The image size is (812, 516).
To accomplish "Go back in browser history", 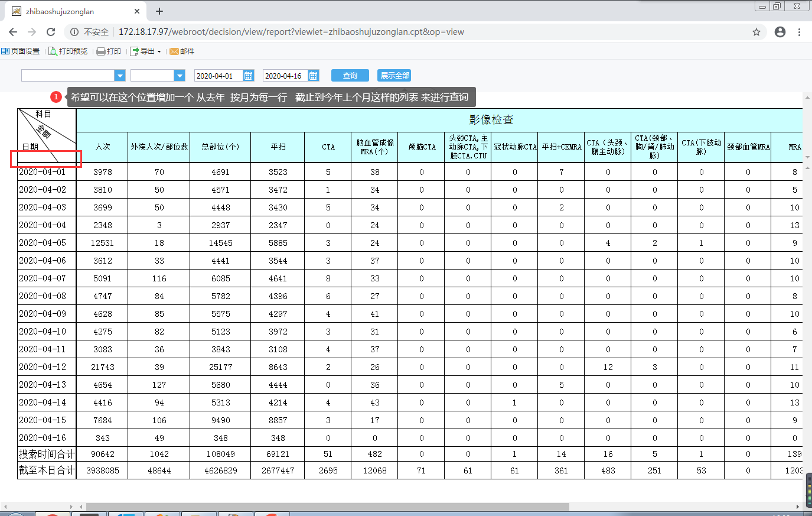I will (13, 32).
